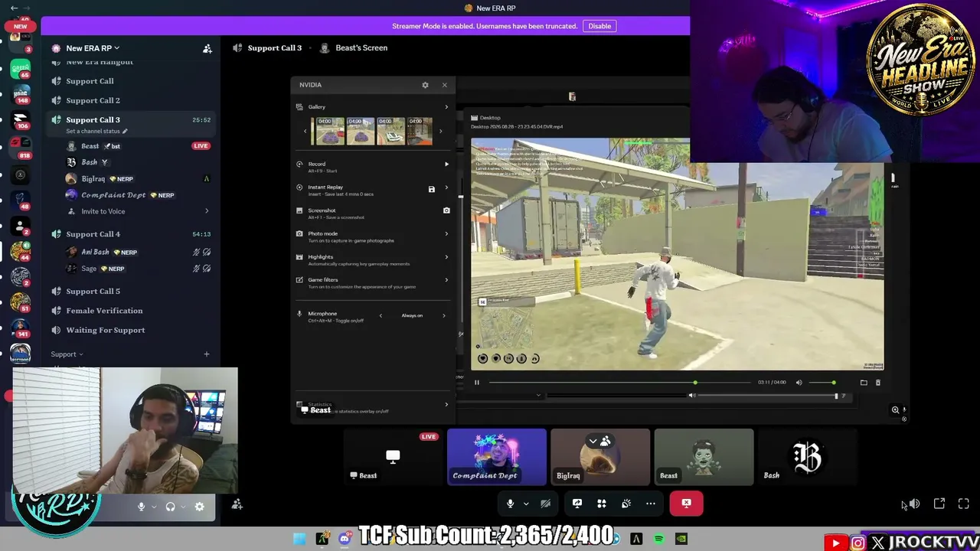Screen dimensions: 980x551
Task: Join Waiting For Support channel
Action: click(x=105, y=331)
